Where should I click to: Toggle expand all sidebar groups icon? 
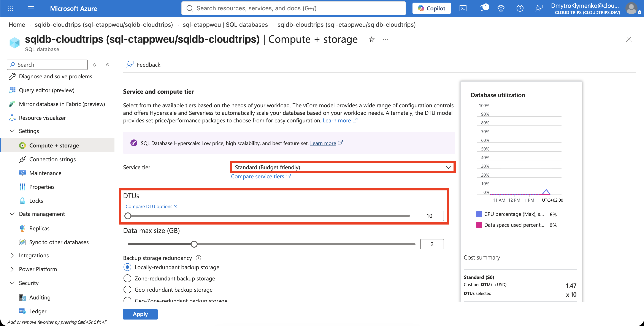[95, 65]
